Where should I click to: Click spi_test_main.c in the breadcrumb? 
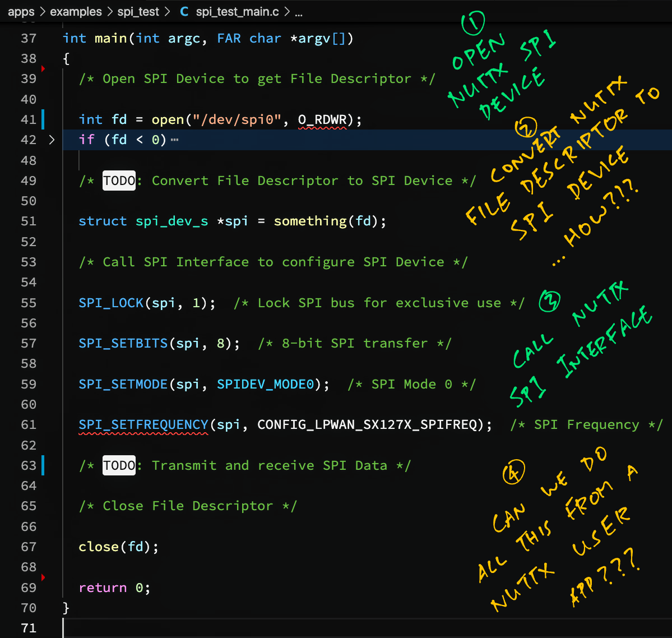[237, 12]
